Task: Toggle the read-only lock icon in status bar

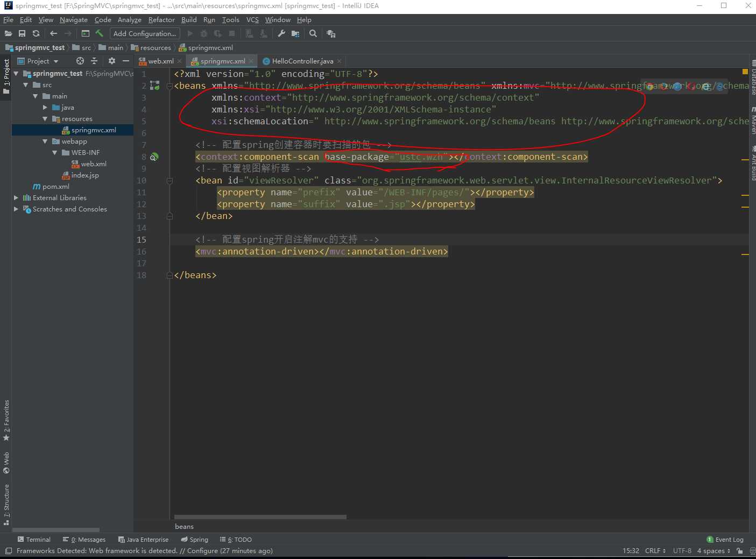Action: pos(740,550)
